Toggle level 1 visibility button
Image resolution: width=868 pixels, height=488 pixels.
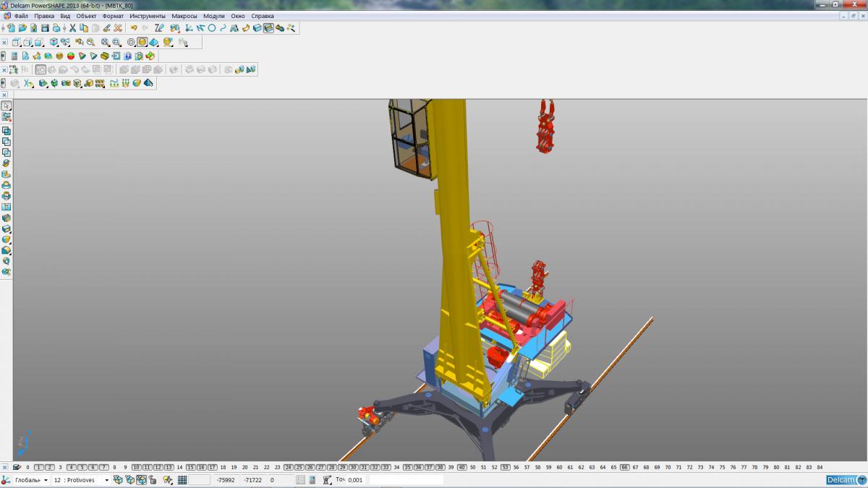point(38,467)
